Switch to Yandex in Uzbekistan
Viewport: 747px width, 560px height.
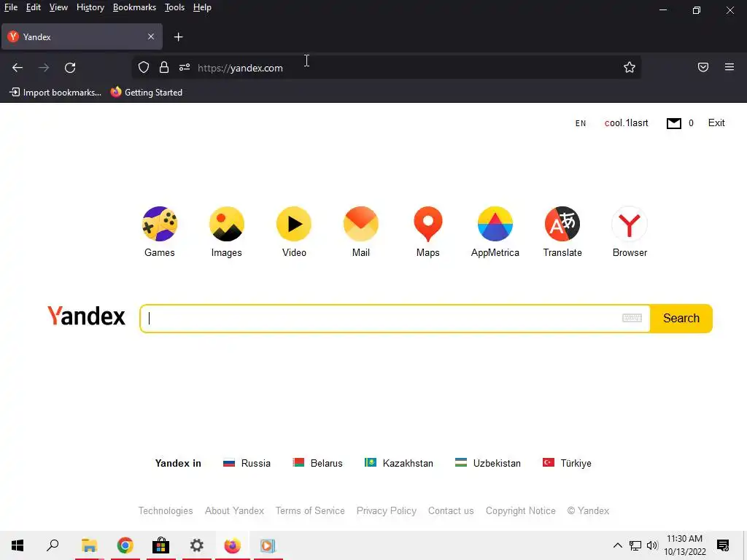click(x=488, y=463)
